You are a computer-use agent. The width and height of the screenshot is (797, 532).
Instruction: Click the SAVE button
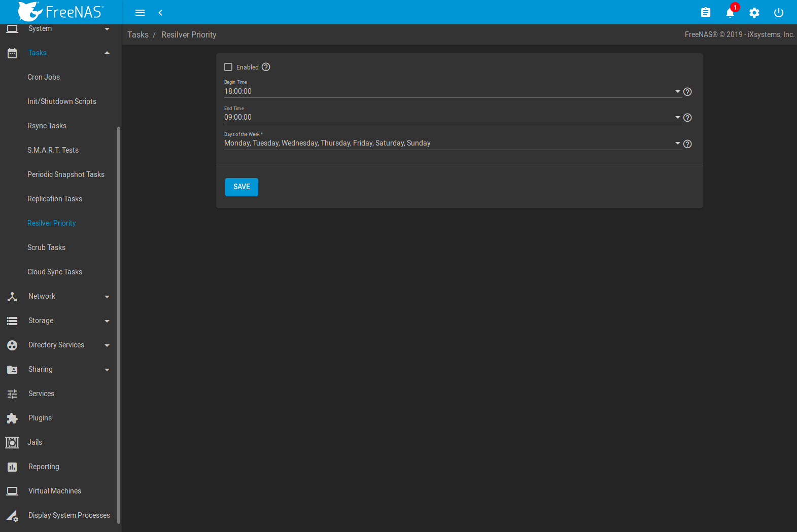point(241,187)
